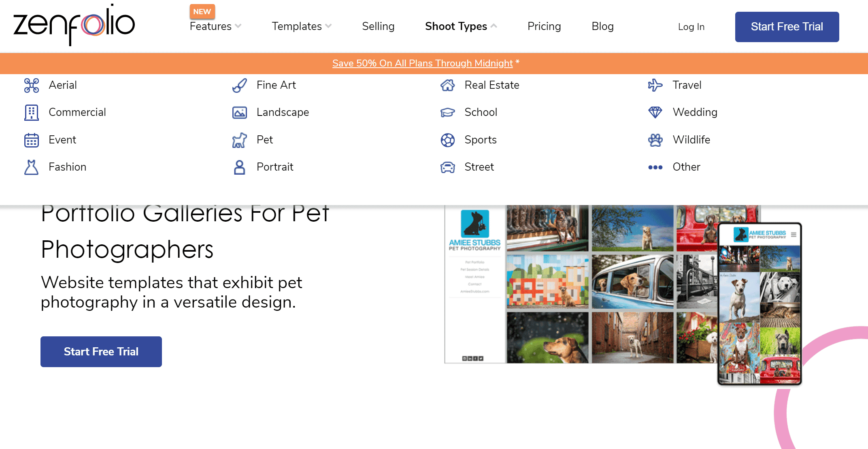Click hero Start Free Trial button

click(101, 352)
